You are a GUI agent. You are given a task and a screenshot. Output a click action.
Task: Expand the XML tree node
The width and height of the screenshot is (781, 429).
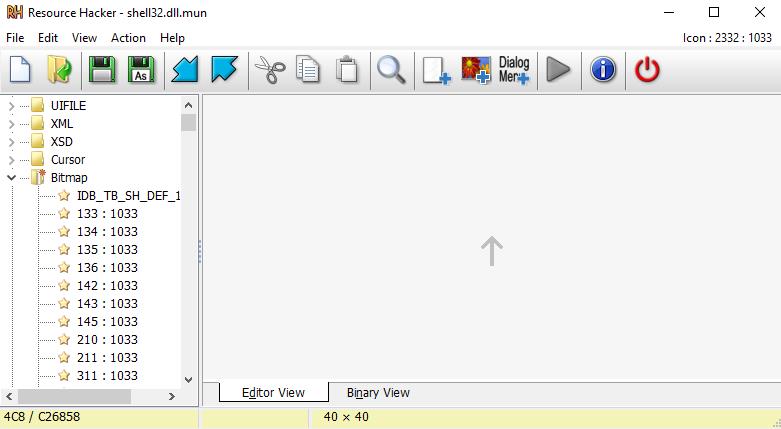pos(11,124)
